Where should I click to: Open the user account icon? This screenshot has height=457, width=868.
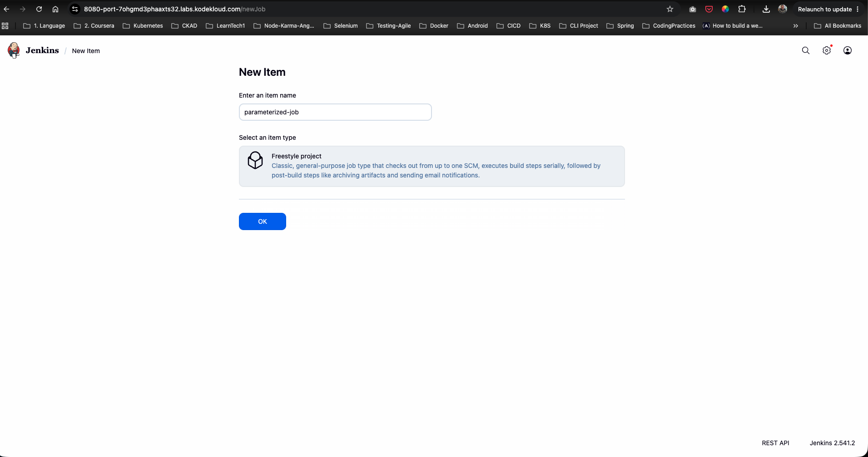coord(848,50)
